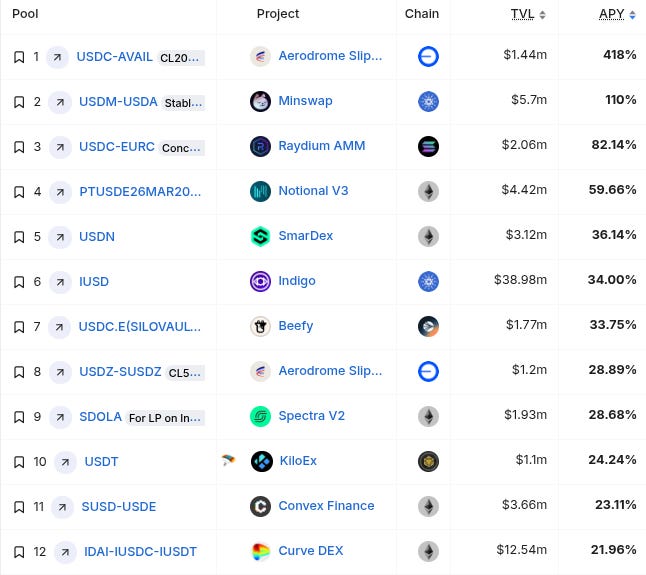The image size is (646, 575).
Task: Sort table by TVL column
Action: (x=528, y=14)
